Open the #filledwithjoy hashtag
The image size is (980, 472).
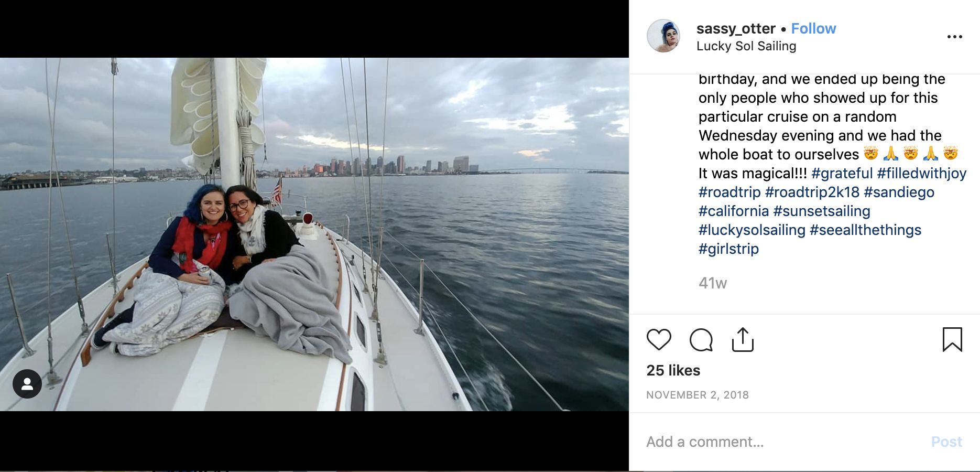pyautogui.click(x=922, y=173)
